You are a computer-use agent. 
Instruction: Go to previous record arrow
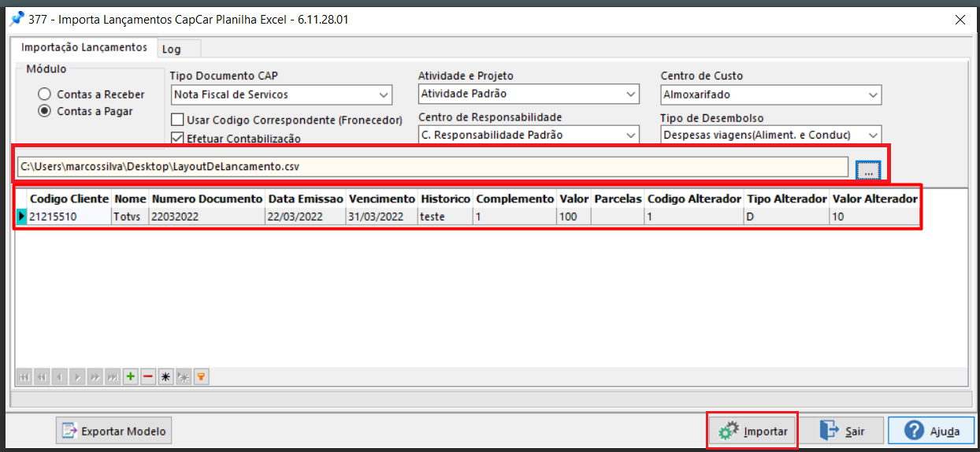pos(60,377)
